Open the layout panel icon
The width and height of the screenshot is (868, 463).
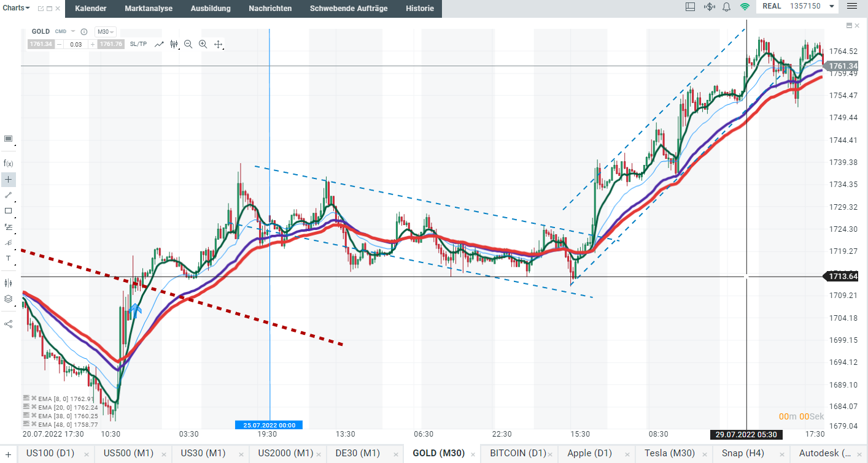pyautogui.click(x=690, y=7)
